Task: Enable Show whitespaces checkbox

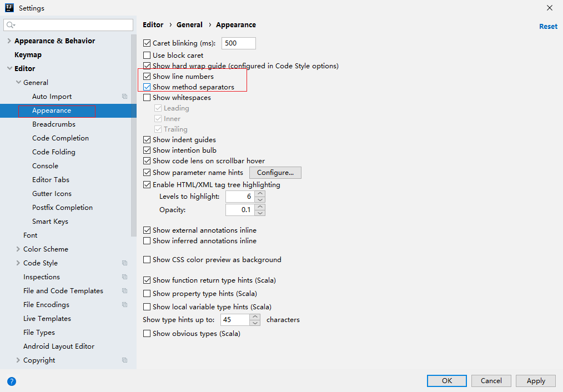Action: (147, 97)
